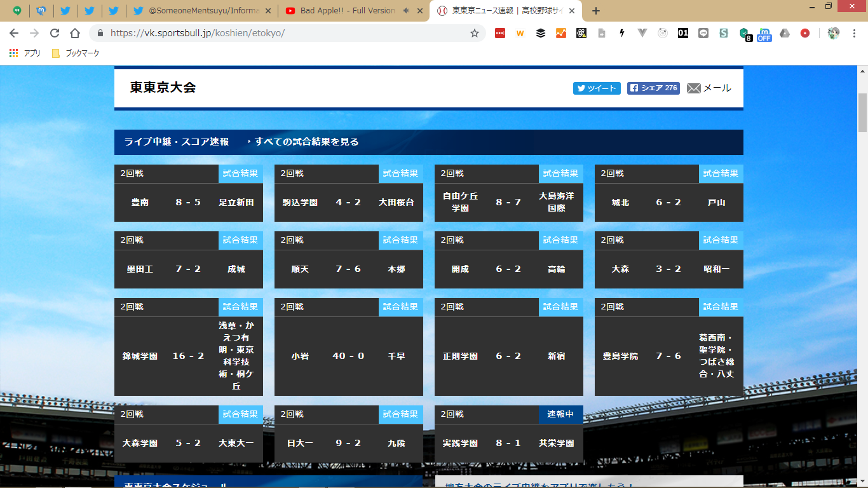Click the browser home icon
The height and width of the screenshot is (488, 868).
pyautogui.click(x=75, y=33)
